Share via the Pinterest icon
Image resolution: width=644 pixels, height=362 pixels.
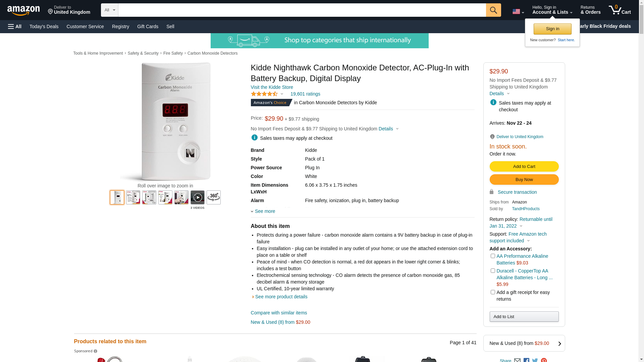coord(544,360)
